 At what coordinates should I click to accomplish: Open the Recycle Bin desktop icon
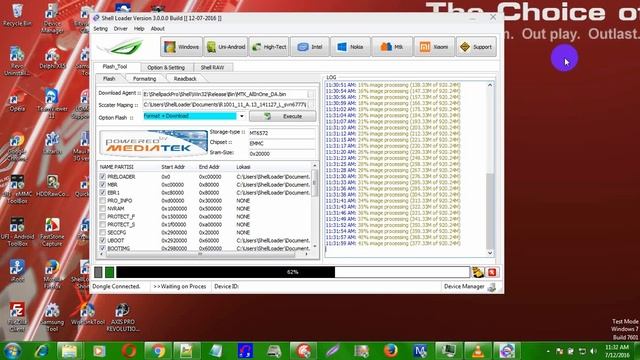point(17,16)
